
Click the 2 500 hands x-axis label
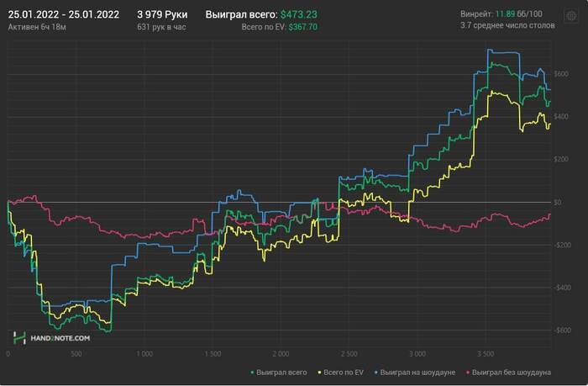349,354
